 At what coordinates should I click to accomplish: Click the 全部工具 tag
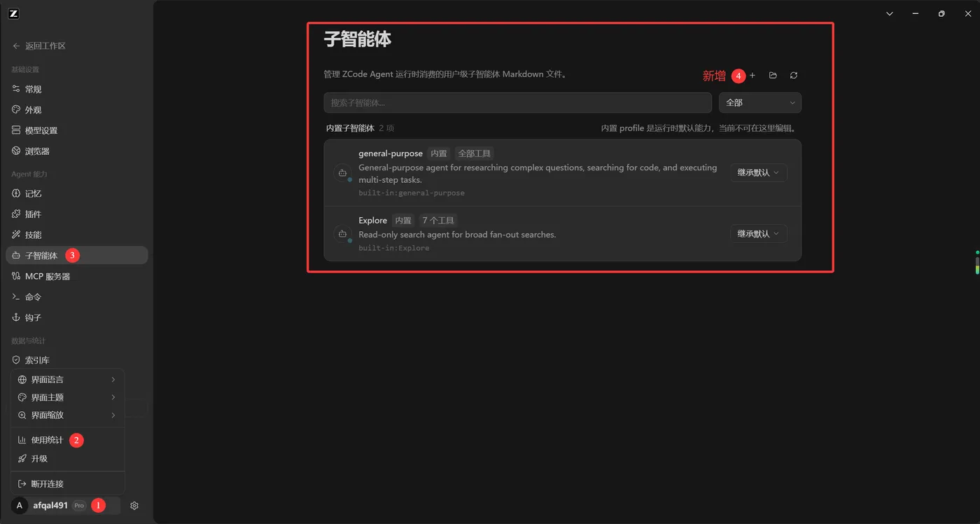click(474, 153)
